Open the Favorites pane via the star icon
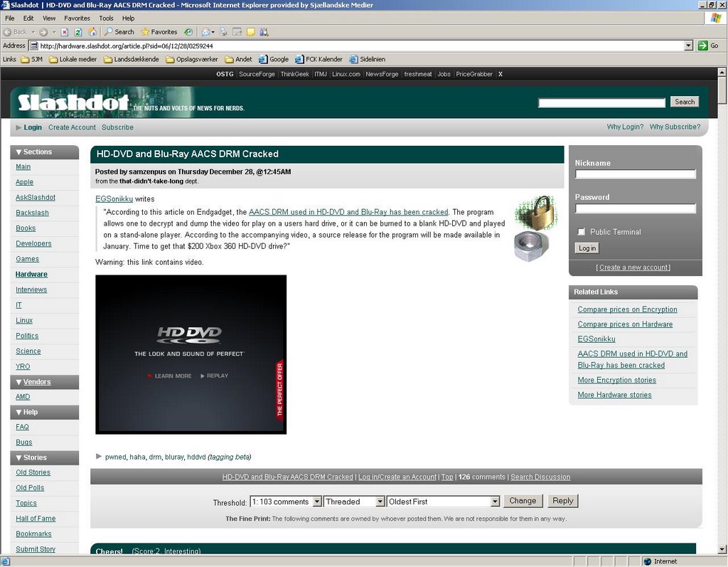This screenshot has height=567, width=728. (159, 32)
